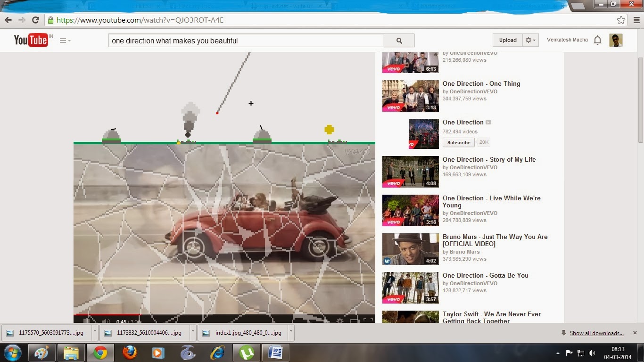Open Bruno Mars - Just The Way You Are
The image size is (644, 362).
(x=495, y=240)
